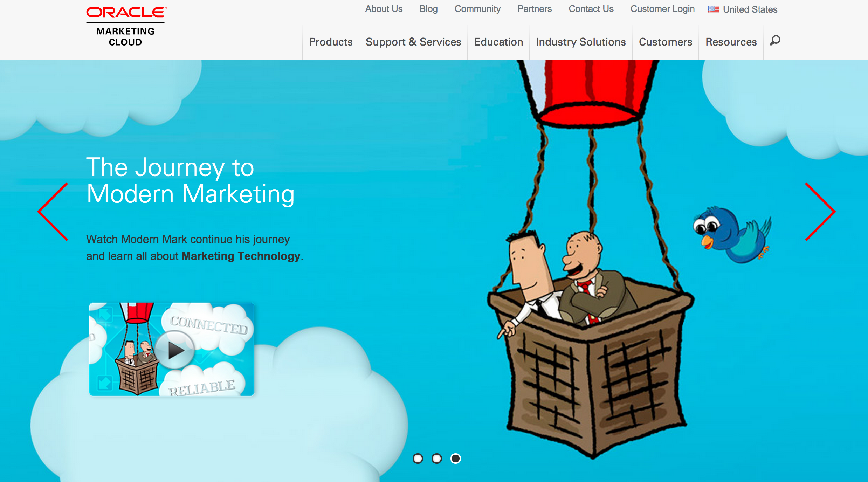Open the Support & Services menu
Viewport: 868px width, 482px height.
coord(413,42)
